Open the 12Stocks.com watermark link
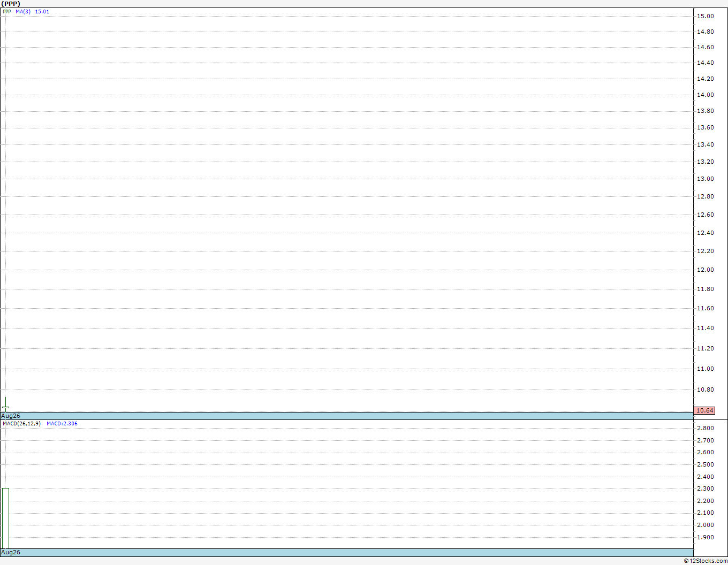The height and width of the screenshot is (565, 728). (x=706, y=561)
